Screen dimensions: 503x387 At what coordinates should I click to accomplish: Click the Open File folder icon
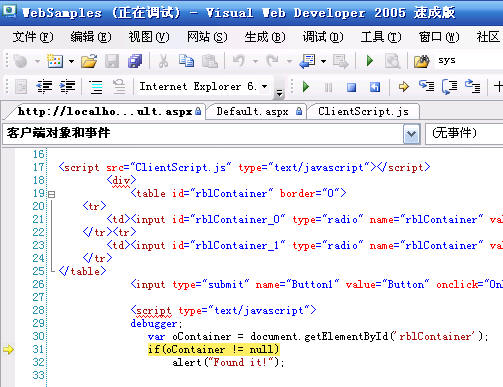coord(89,61)
